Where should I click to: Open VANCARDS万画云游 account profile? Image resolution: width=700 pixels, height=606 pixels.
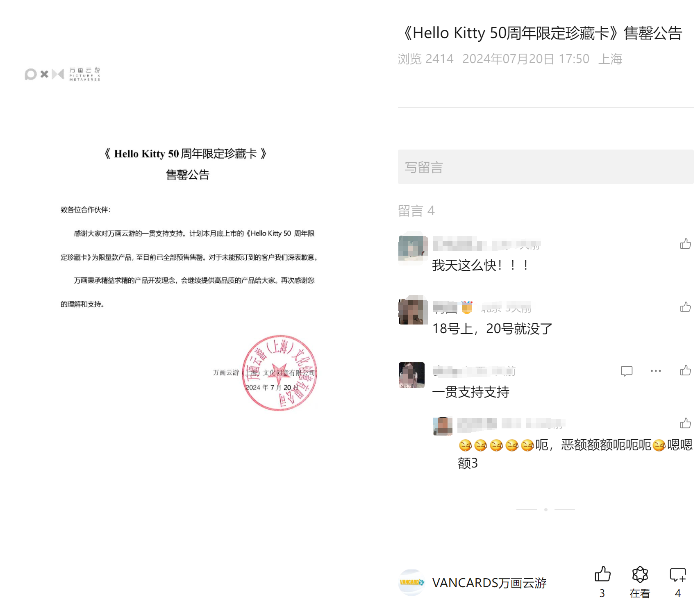[489, 583]
